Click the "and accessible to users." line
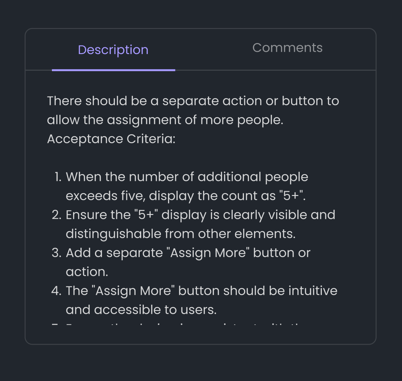This screenshot has width=402, height=381. tap(141, 310)
